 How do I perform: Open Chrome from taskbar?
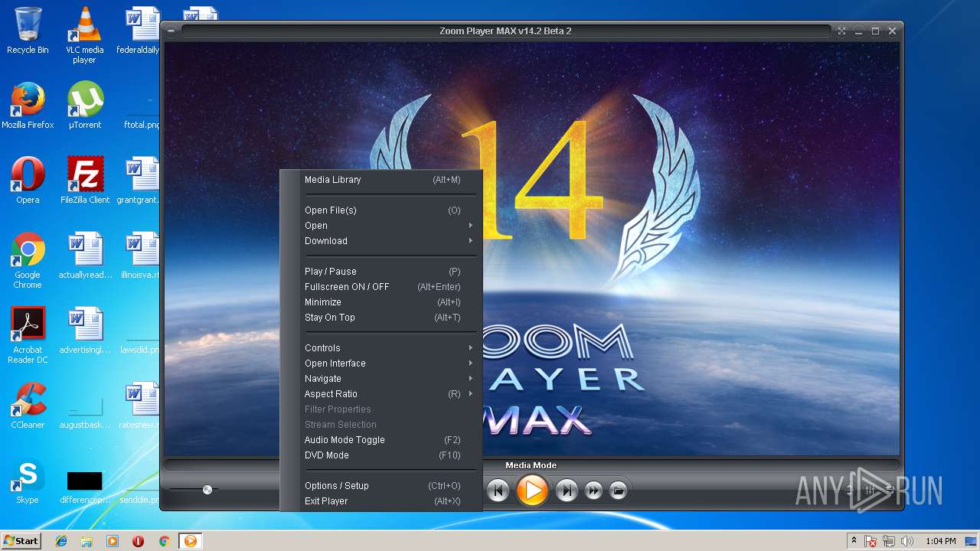click(164, 541)
